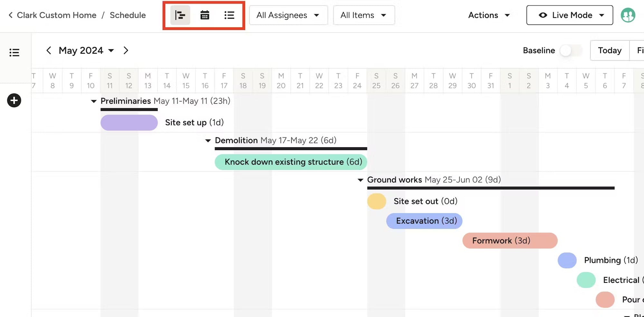Open the sidebar list panel icon
Image resolution: width=644 pixels, height=317 pixels.
[14, 52]
